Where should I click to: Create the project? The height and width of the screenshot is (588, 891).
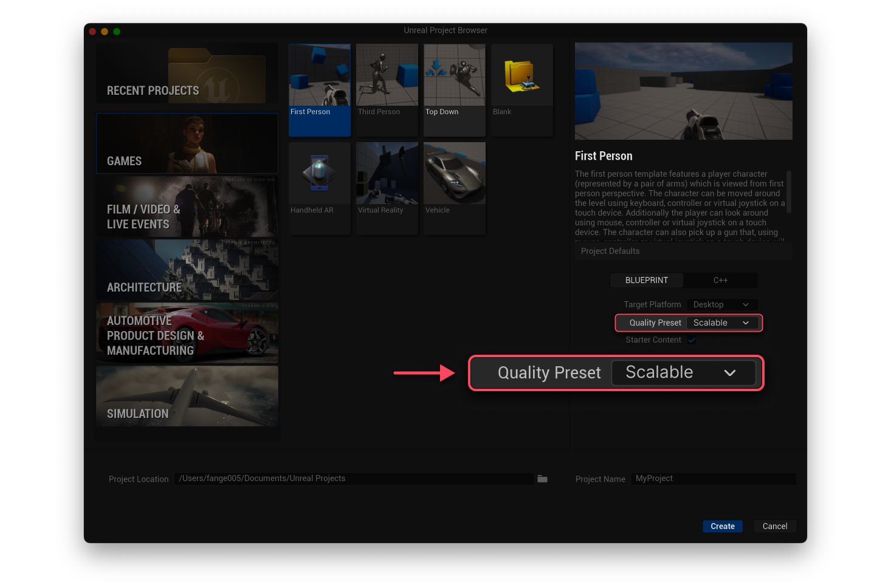[723, 526]
